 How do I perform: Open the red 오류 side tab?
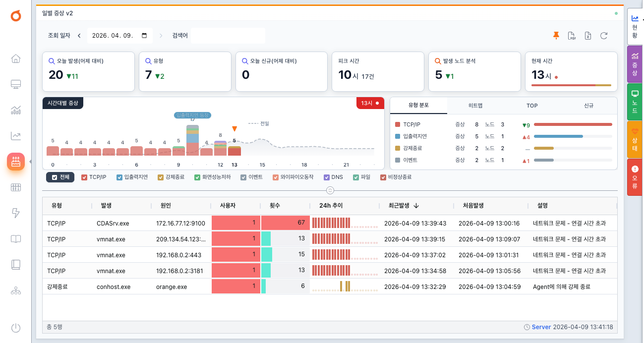tap(635, 177)
